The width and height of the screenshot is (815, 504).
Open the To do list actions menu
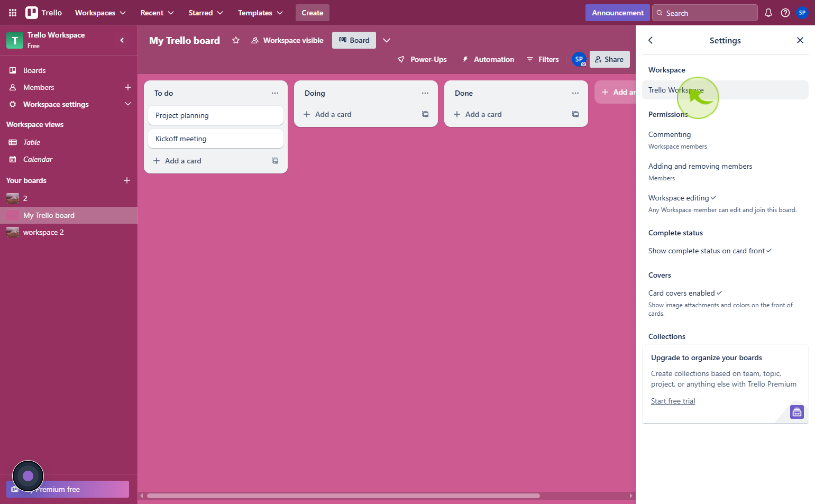point(275,93)
